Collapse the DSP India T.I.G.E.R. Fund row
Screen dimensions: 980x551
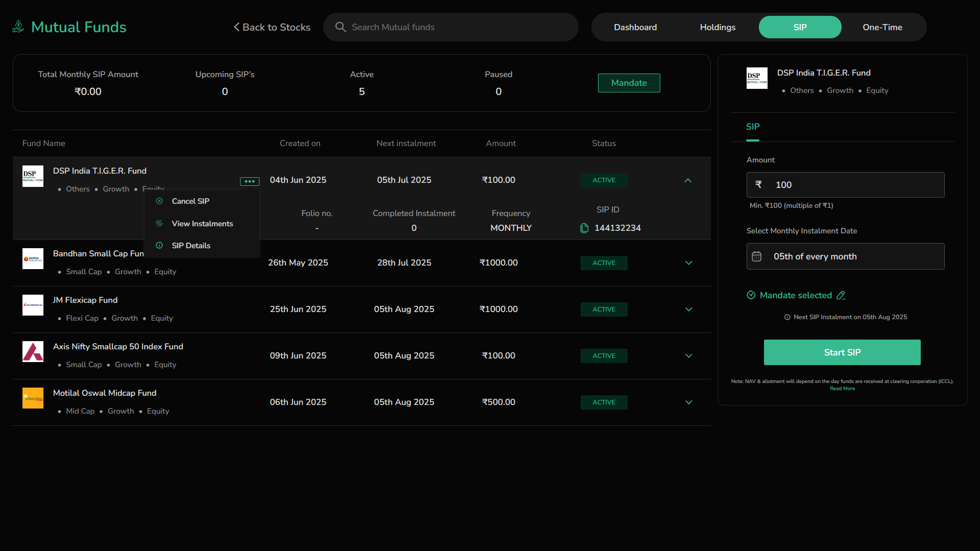point(688,180)
